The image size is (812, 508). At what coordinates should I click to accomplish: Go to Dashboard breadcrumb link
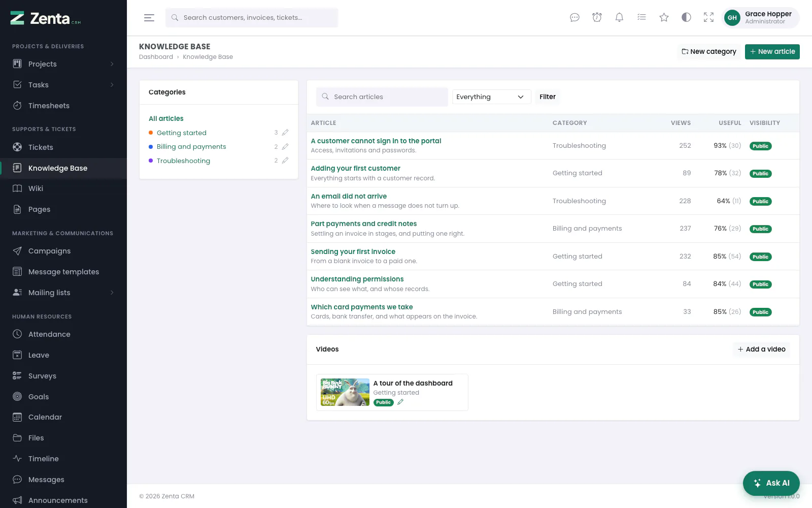[x=156, y=57]
